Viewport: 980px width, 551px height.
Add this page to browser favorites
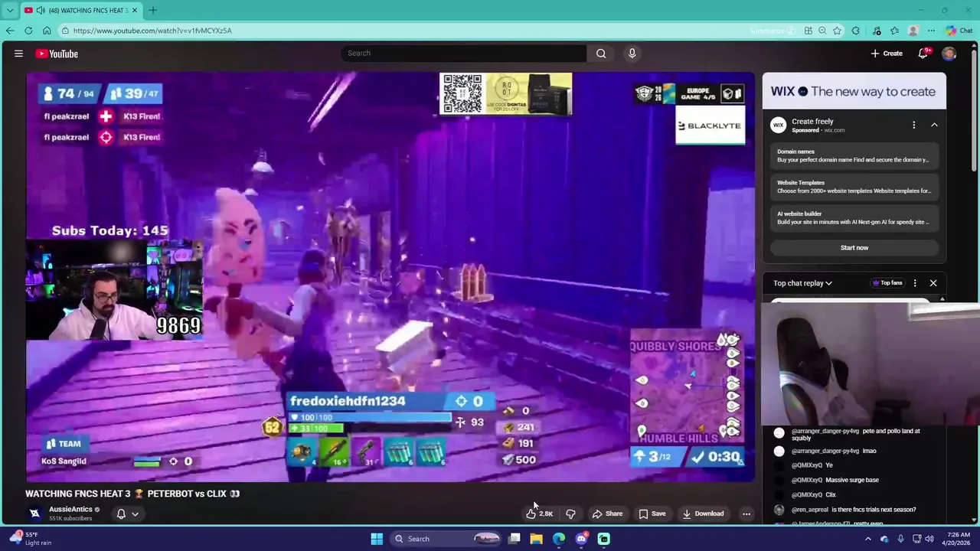(x=838, y=31)
